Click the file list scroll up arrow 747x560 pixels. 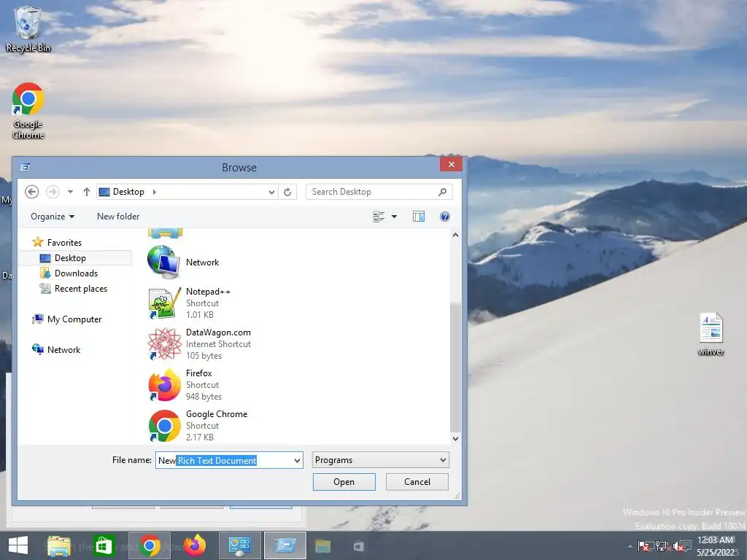click(455, 236)
